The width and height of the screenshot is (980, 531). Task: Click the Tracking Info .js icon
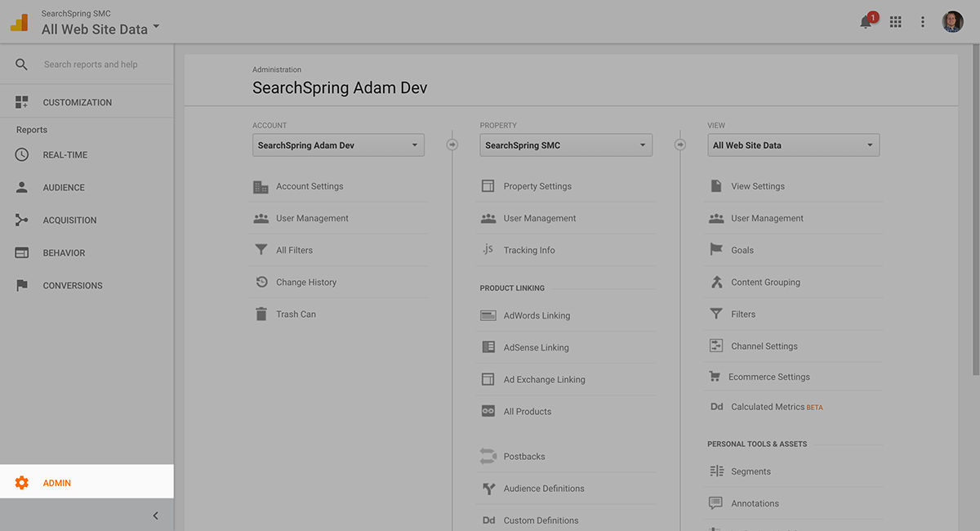coord(488,250)
